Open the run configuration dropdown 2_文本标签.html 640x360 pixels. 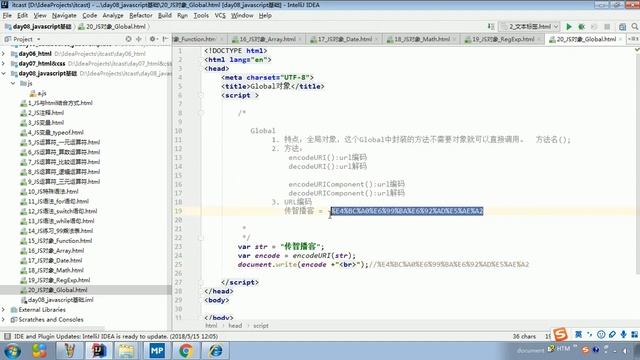coord(530,27)
